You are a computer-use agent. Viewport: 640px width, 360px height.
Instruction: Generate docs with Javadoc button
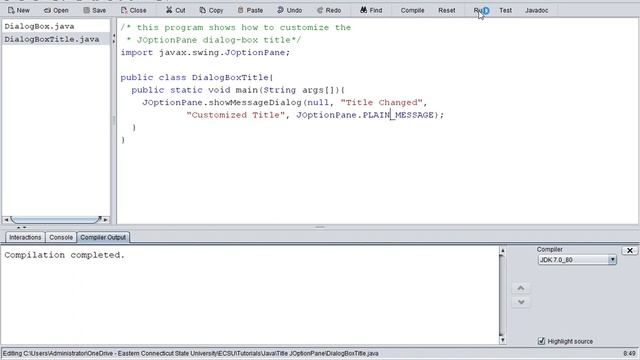click(536, 10)
